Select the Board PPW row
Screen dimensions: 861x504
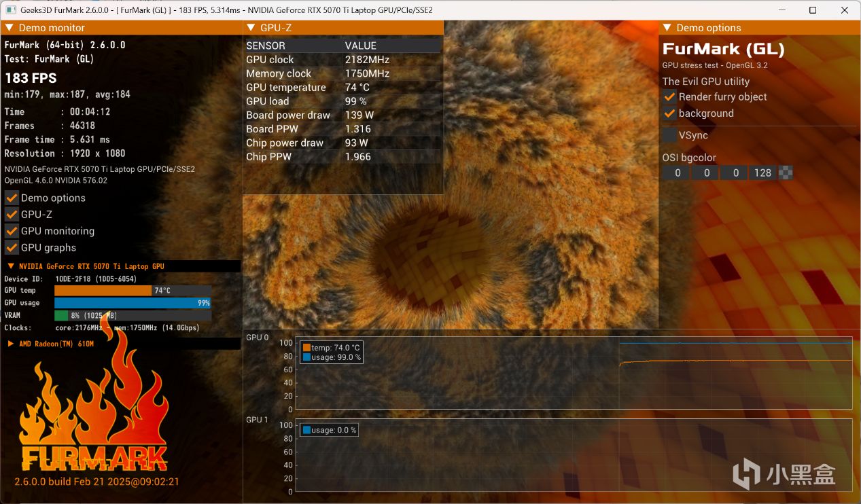(343, 129)
